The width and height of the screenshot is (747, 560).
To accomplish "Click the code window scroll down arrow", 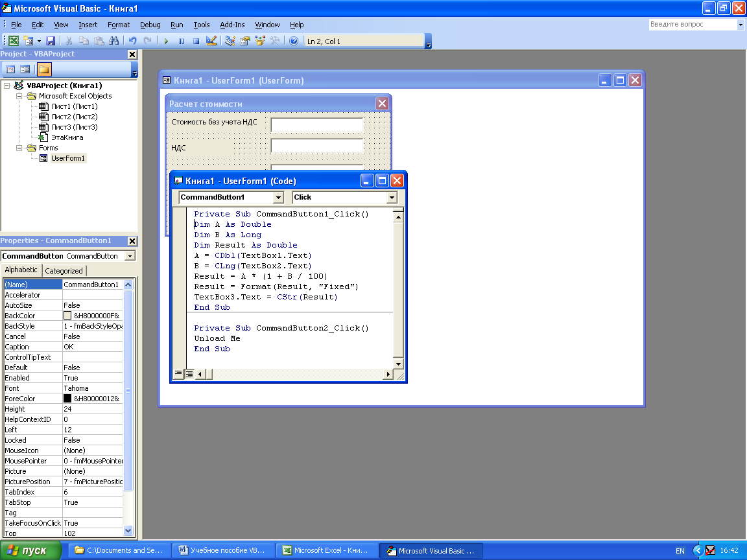I will tap(398, 364).
